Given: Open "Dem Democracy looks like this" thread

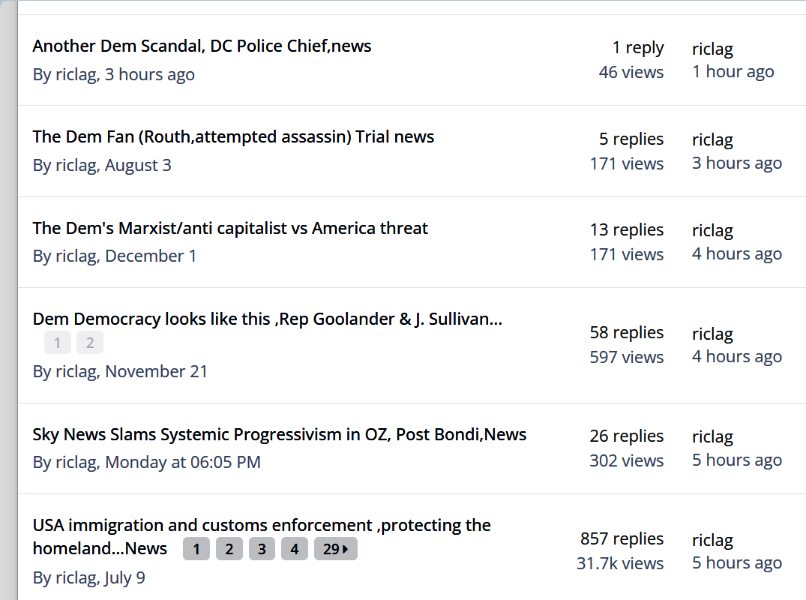Looking at the screenshot, I should 267,319.
